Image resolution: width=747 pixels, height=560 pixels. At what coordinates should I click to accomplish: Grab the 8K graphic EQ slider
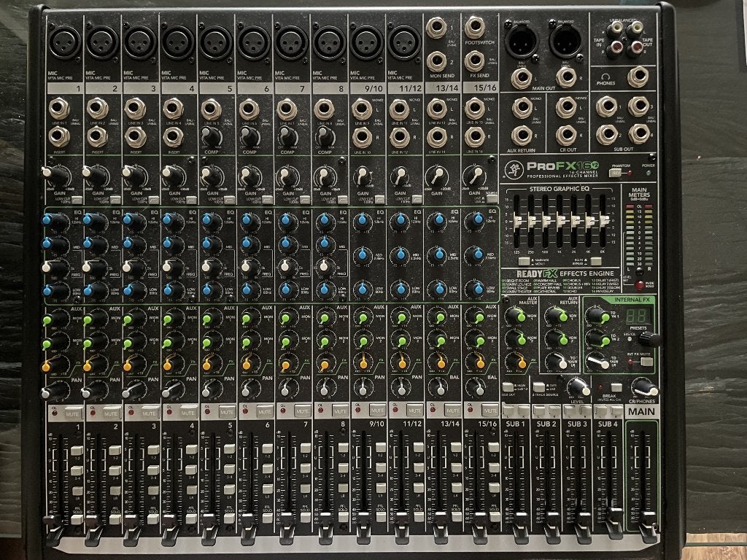605,220
